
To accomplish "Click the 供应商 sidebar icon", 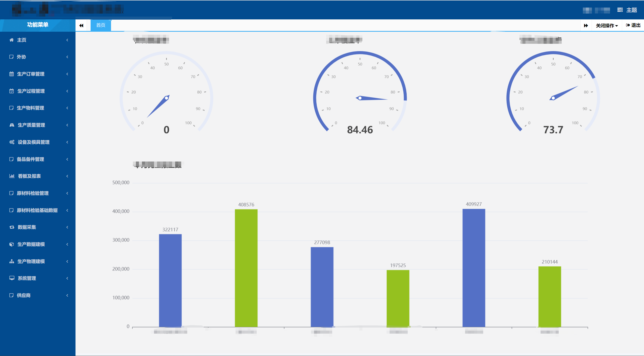I will click(11, 295).
